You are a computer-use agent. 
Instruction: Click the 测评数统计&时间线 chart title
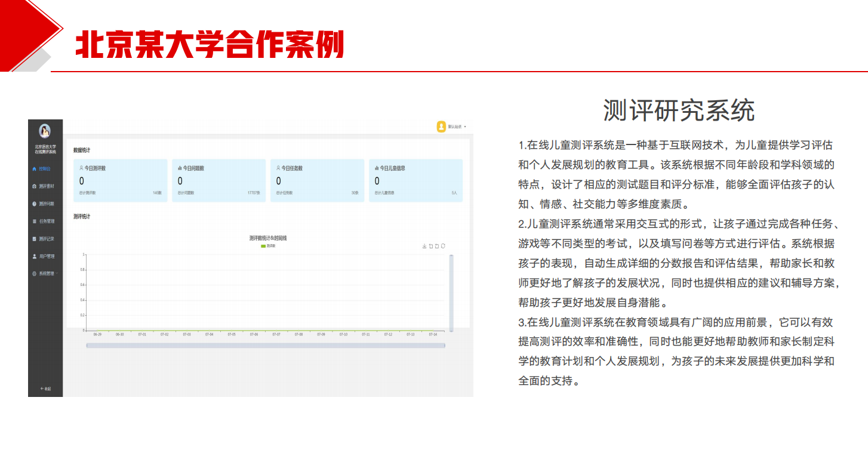pos(268,238)
